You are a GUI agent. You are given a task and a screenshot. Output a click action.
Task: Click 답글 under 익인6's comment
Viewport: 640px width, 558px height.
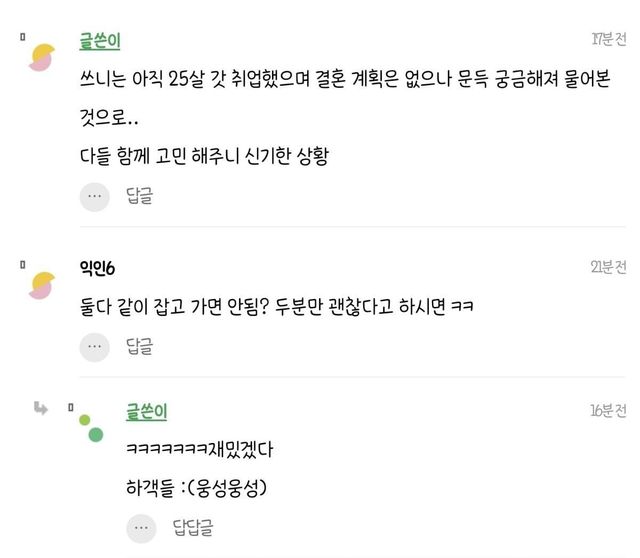tap(139, 347)
